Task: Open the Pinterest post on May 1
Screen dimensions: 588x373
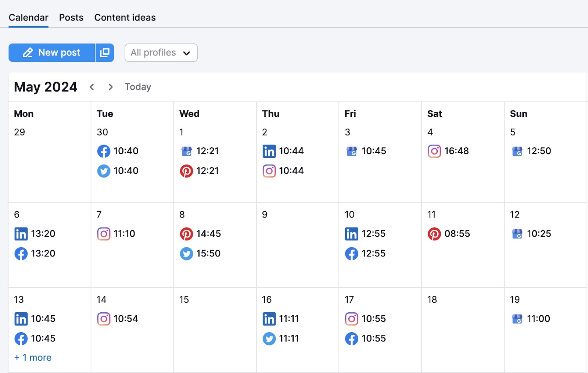Action: (200, 171)
